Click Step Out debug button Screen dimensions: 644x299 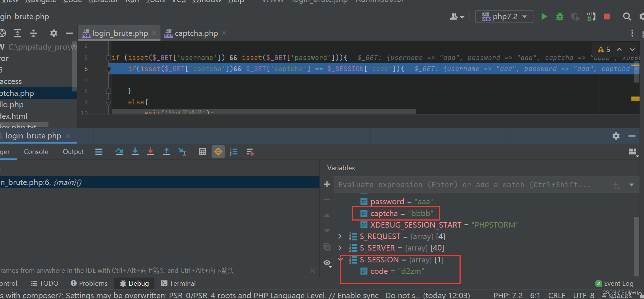click(166, 152)
